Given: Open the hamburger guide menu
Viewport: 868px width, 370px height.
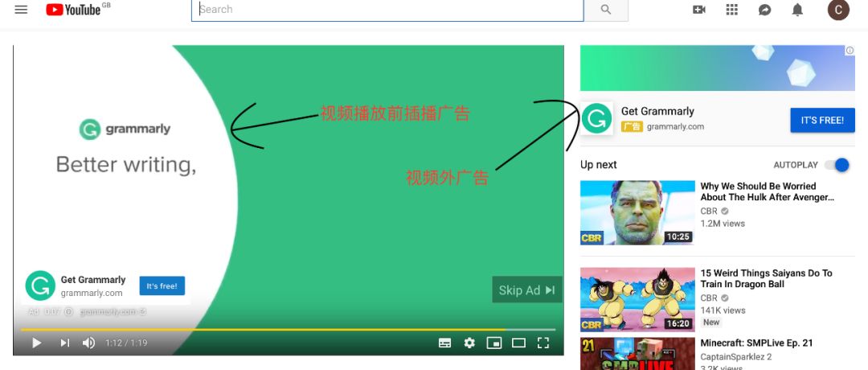Looking at the screenshot, I should pyautogui.click(x=21, y=10).
